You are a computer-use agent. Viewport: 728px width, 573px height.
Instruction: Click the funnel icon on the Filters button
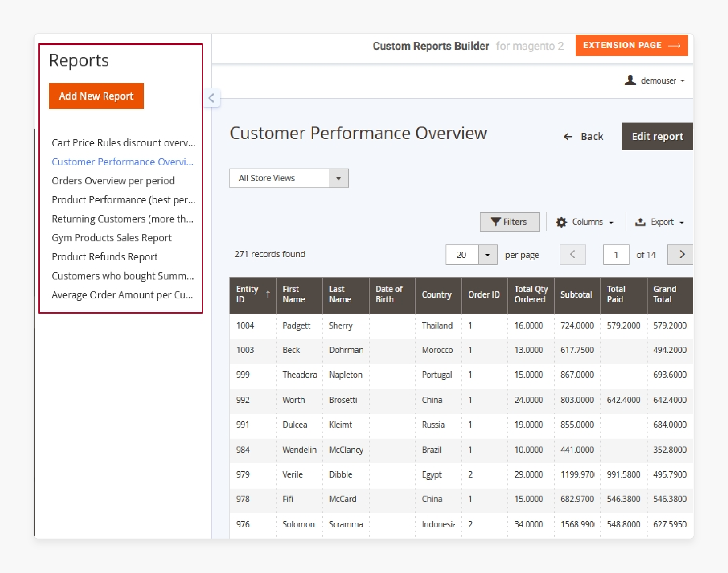495,221
